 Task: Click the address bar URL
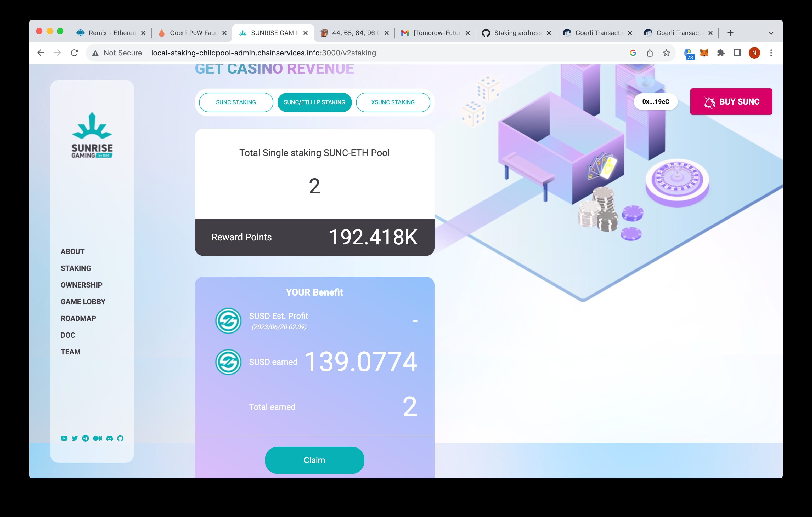pos(263,53)
